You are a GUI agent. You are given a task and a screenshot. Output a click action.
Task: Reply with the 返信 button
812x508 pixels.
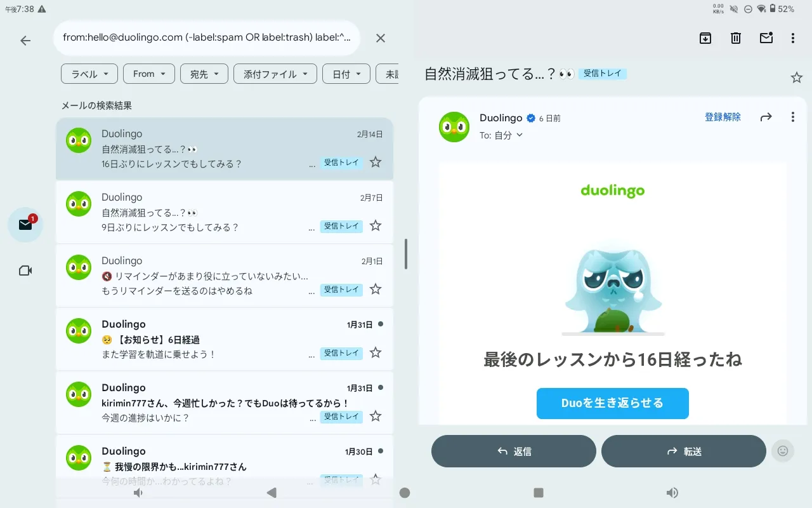point(514,451)
